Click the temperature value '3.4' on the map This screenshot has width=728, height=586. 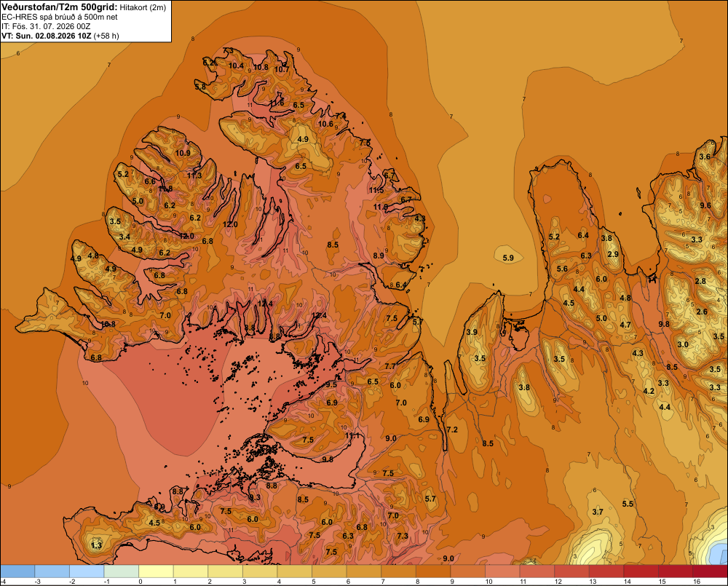(125, 237)
